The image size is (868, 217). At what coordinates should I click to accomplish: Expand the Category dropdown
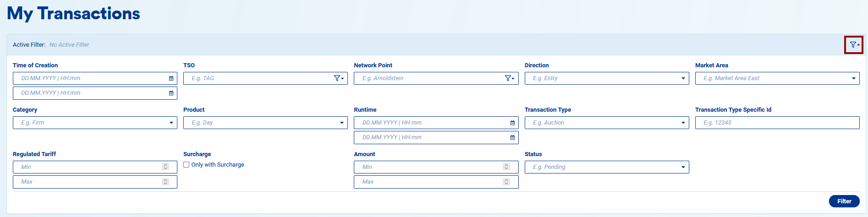[171, 123]
